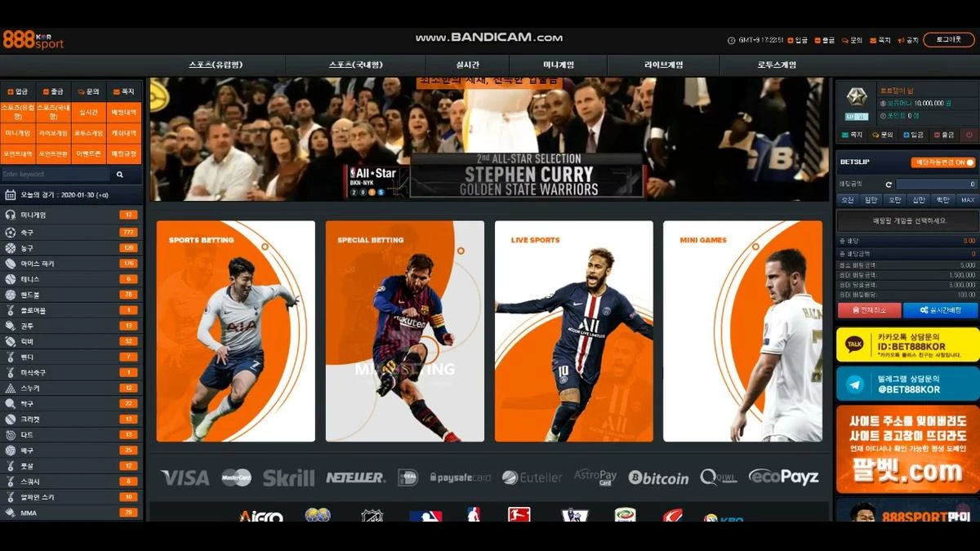Open the 캐쉬내역 orange tile
Image resolution: width=980 pixels, height=551 pixels.
[124, 133]
